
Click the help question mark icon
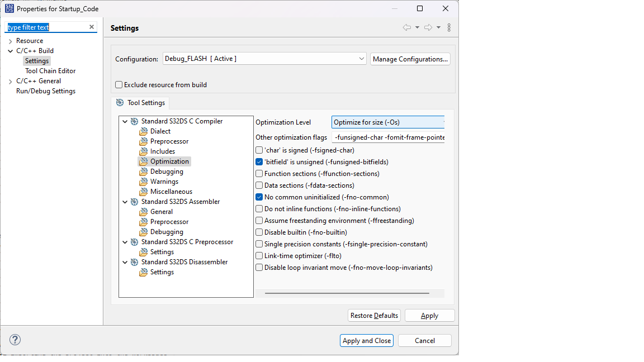15,340
